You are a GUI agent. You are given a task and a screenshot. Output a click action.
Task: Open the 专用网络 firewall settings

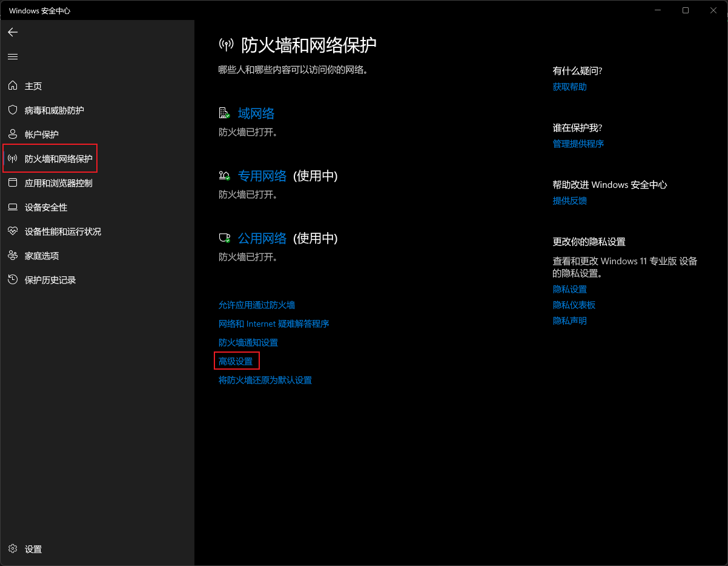click(x=262, y=176)
